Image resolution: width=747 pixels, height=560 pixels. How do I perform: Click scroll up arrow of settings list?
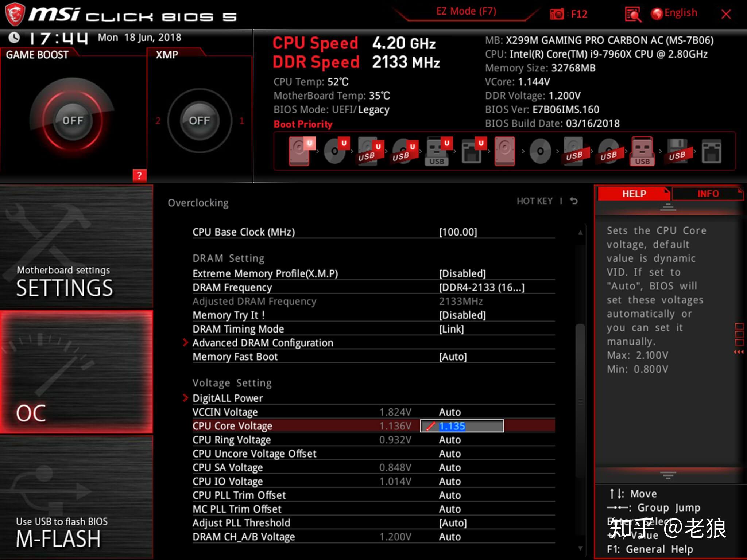point(580,232)
